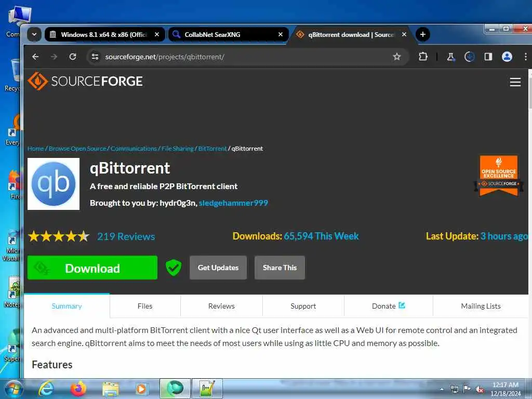The height and width of the screenshot is (399, 532).
Task: Open site information icon in address bar
Action: pos(96,57)
